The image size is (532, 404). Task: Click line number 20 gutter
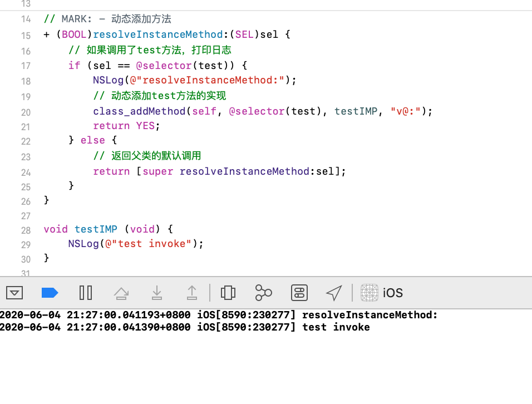click(x=26, y=112)
